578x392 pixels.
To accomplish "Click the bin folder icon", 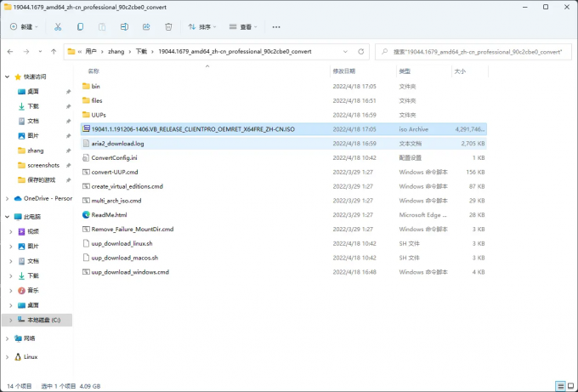I will 86,86.
